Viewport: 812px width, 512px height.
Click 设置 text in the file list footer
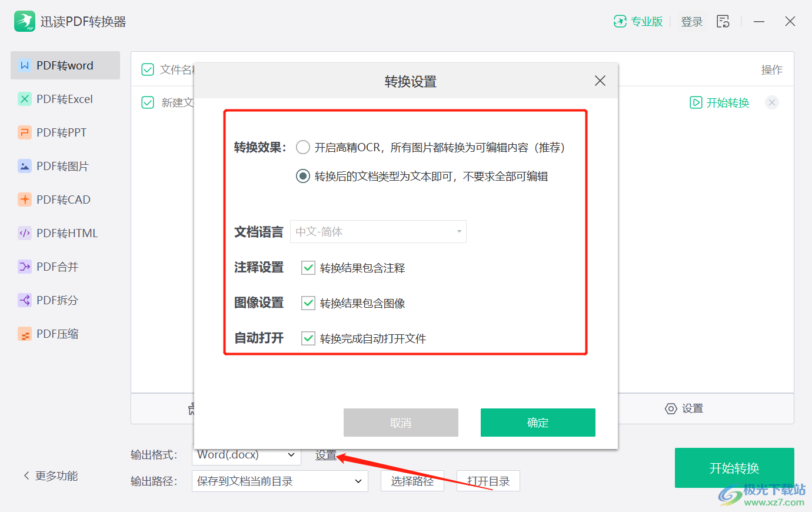point(693,408)
